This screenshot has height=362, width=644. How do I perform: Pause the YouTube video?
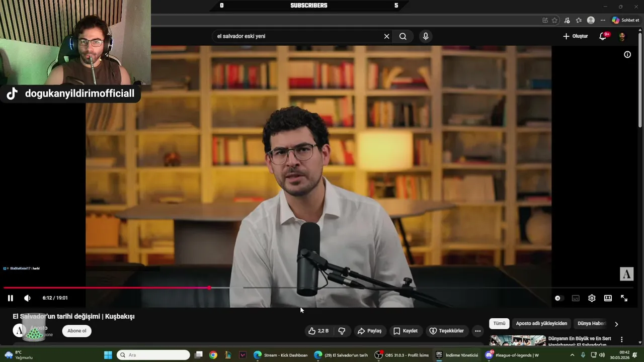[x=10, y=298]
